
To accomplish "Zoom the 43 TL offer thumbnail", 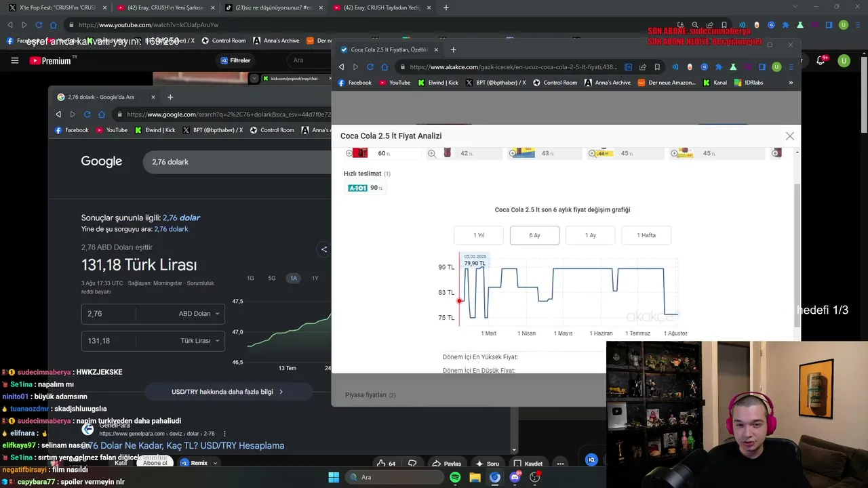I will (x=513, y=154).
